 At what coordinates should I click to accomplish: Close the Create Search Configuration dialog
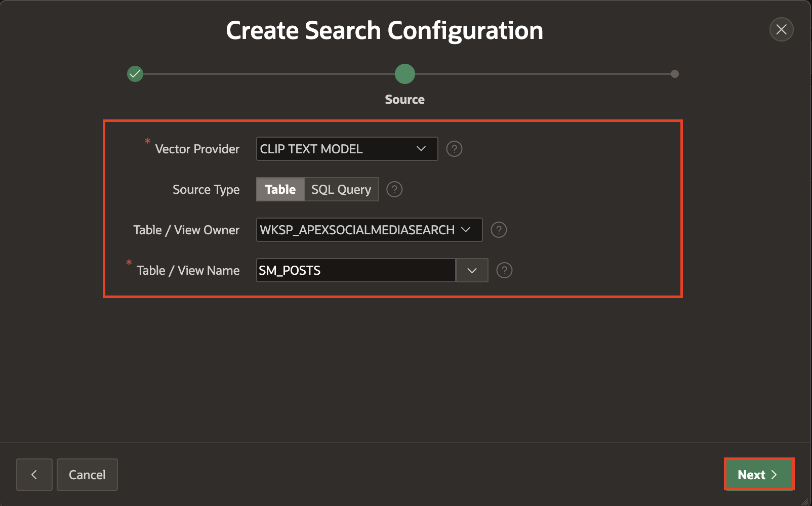point(781,30)
